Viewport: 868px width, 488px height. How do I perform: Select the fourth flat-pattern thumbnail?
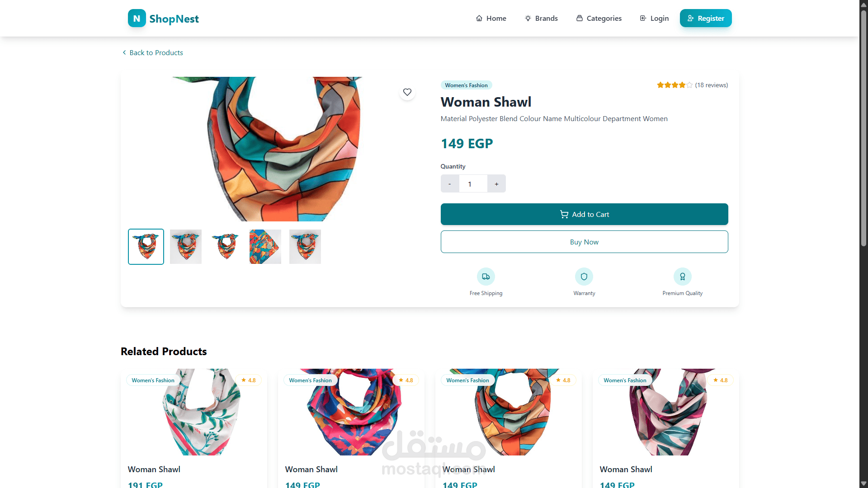[x=265, y=247]
